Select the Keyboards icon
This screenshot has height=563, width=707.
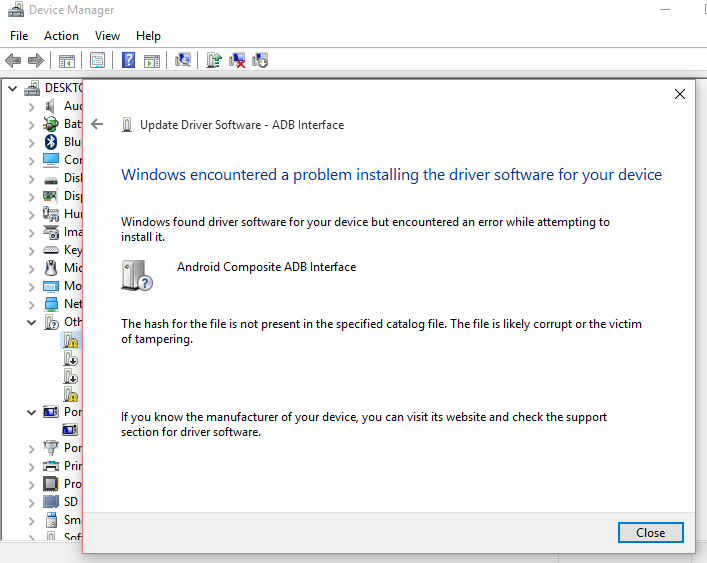(x=50, y=250)
